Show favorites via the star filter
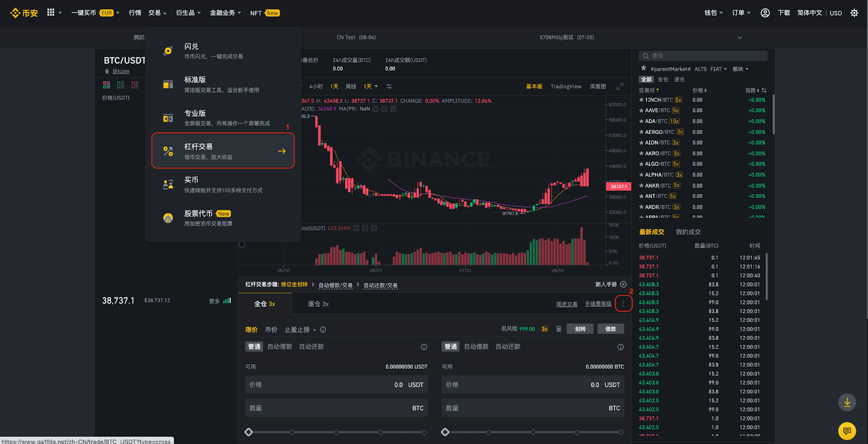 [644, 68]
